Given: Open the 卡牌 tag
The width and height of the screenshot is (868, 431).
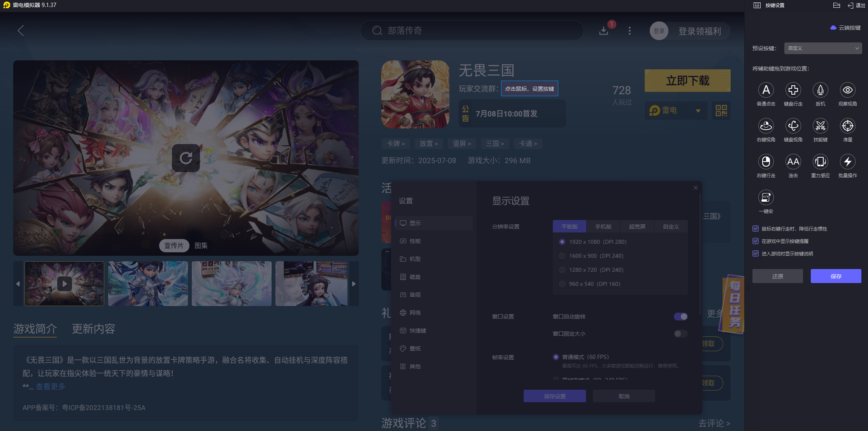Looking at the screenshot, I should pyautogui.click(x=396, y=144).
